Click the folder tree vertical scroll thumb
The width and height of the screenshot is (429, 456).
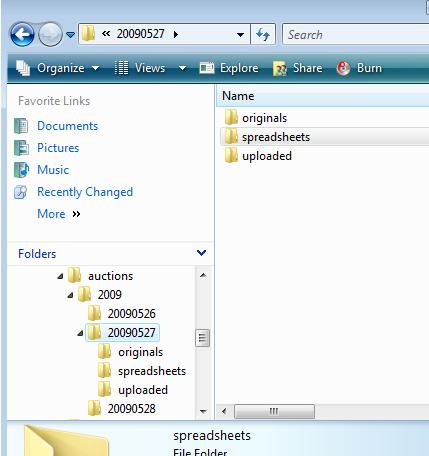[202, 338]
